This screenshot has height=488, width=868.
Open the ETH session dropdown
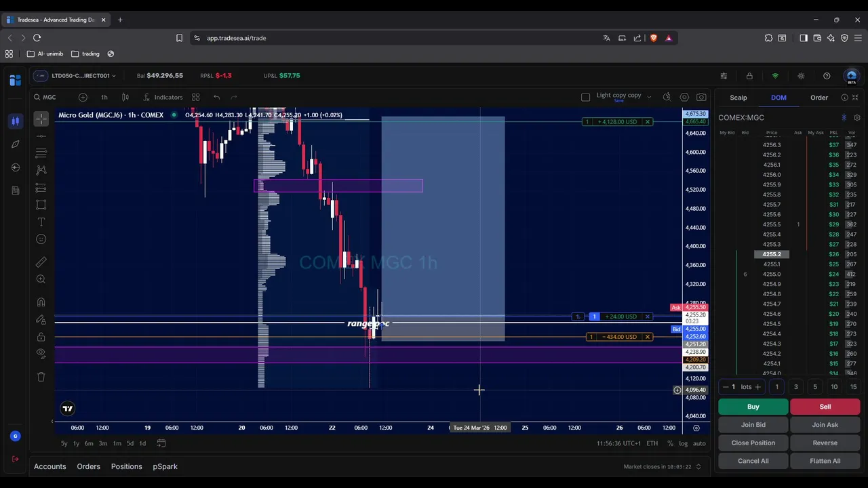point(652,443)
